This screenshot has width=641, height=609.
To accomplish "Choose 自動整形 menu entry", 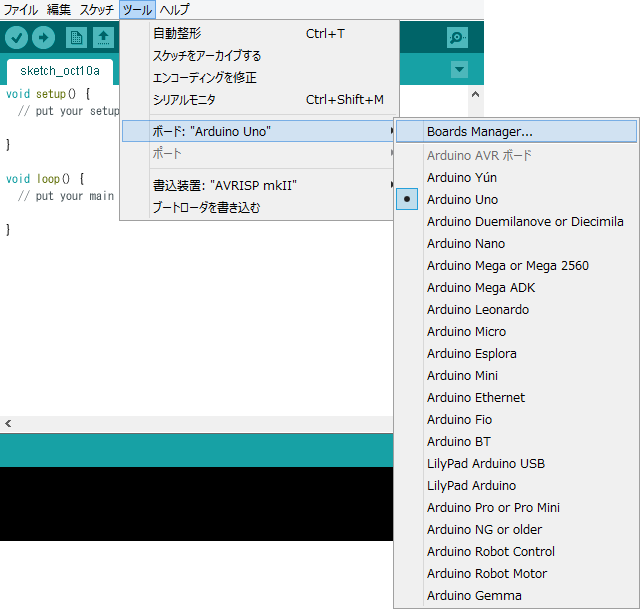I will (x=258, y=34).
